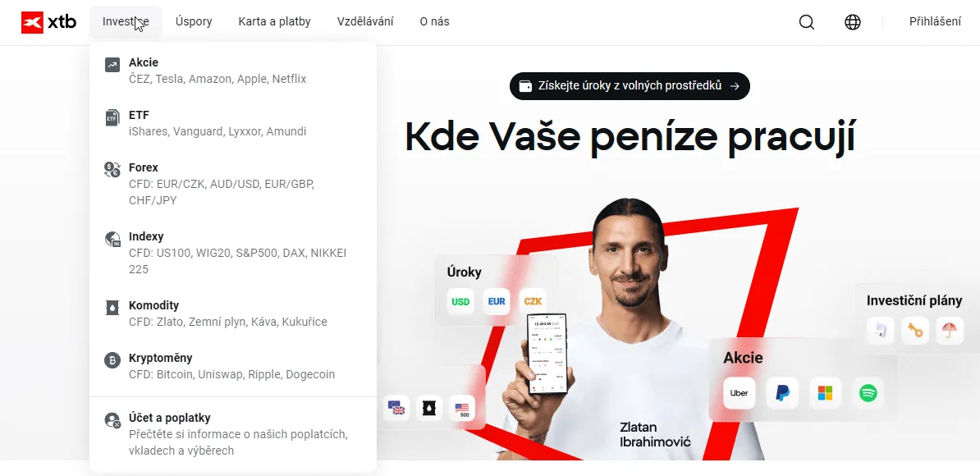The height and width of the screenshot is (476, 980).
Task: Collapse the Investice dropdown menu
Action: [x=126, y=22]
